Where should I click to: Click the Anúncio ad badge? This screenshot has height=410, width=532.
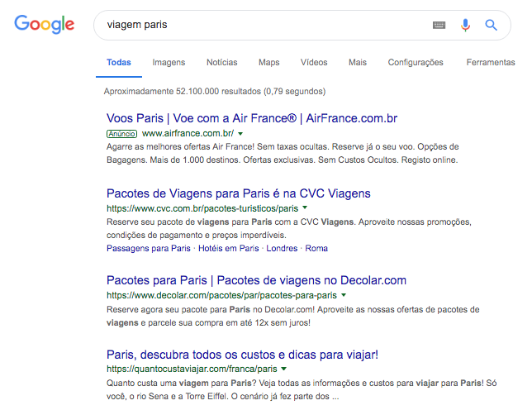click(121, 134)
